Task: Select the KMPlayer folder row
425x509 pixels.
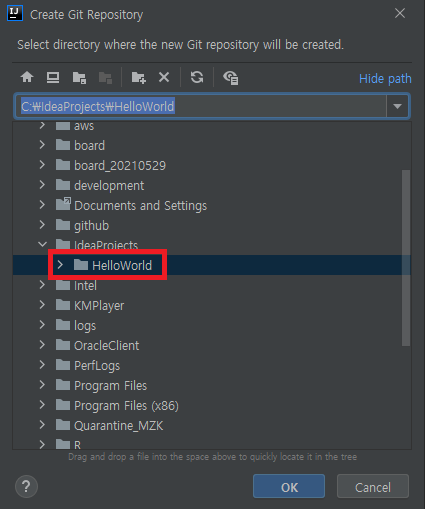Action: coord(212,305)
